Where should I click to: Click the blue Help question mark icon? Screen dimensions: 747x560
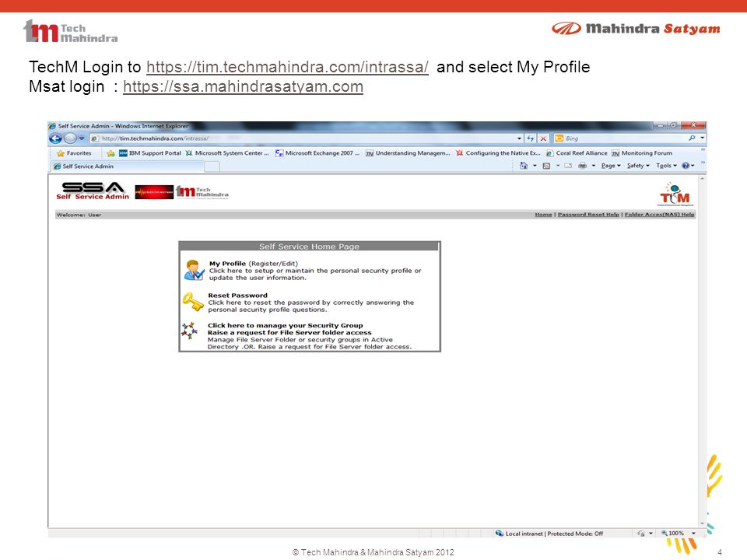(x=686, y=166)
